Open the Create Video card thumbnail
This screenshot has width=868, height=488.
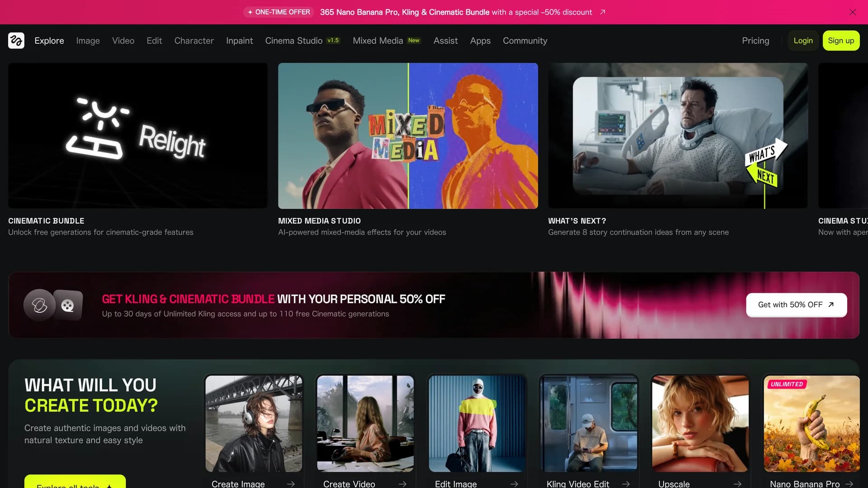pos(365,424)
